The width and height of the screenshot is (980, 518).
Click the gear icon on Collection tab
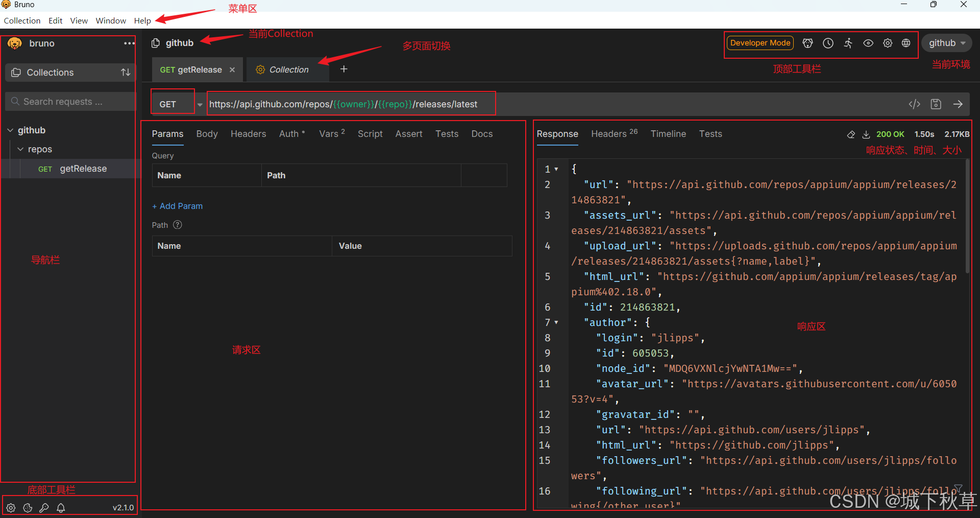[x=260, y=69]
